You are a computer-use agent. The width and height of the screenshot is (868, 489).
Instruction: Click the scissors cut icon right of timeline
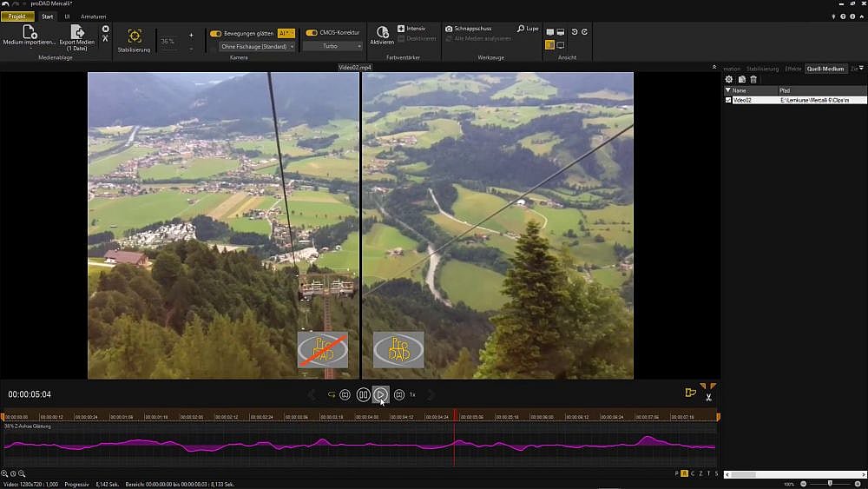pos(709,398)
